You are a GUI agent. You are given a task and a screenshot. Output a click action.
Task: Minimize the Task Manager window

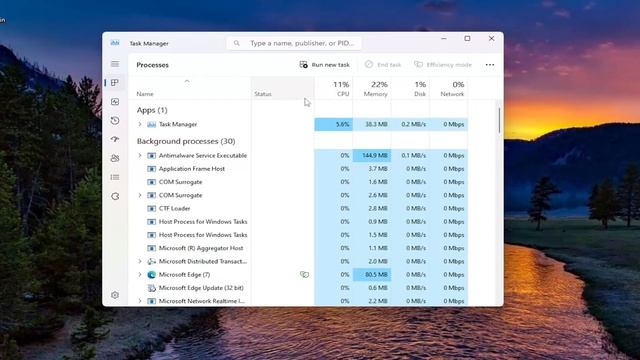click(444, 38)
